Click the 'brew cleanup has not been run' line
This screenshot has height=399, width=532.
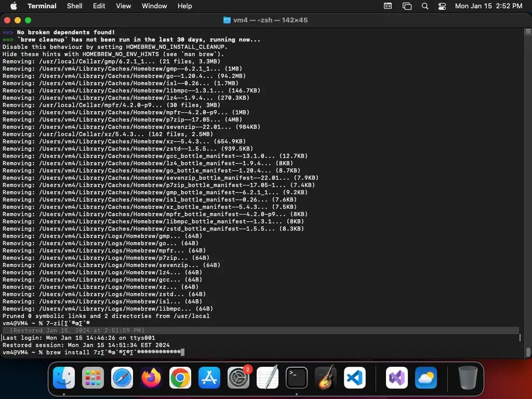131,39
